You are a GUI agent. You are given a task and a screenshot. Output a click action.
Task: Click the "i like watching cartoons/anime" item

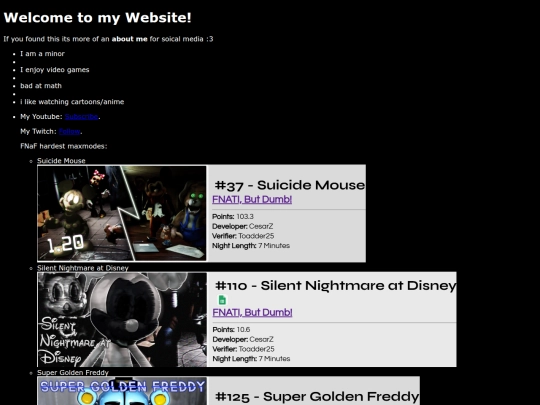72,102
